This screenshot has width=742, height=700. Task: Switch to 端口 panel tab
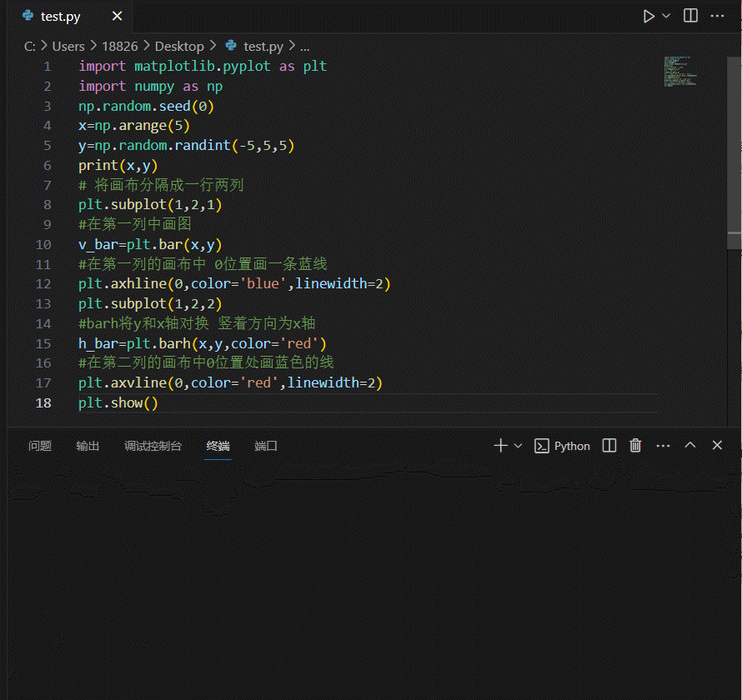(x=266, y=446)
